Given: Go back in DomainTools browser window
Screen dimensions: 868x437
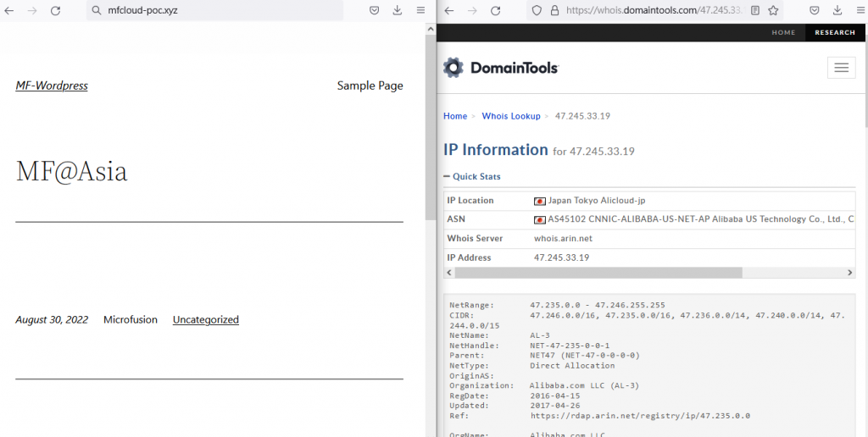Looking at the screenshot, I should pos(449,10).
